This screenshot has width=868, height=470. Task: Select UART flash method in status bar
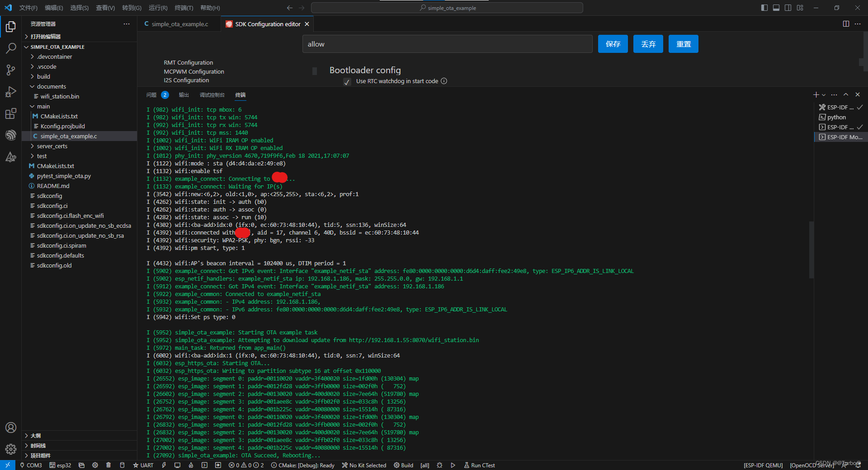pyautogui.click(x=143, y=465)
